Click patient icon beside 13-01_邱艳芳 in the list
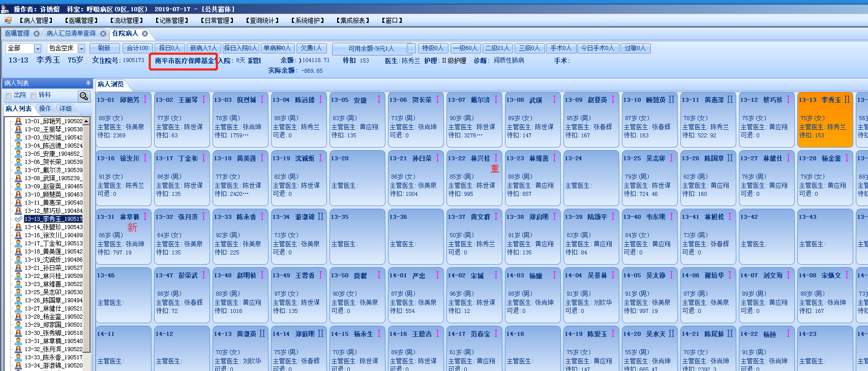This screenshot has height=371, width=868. pos(18,121)
